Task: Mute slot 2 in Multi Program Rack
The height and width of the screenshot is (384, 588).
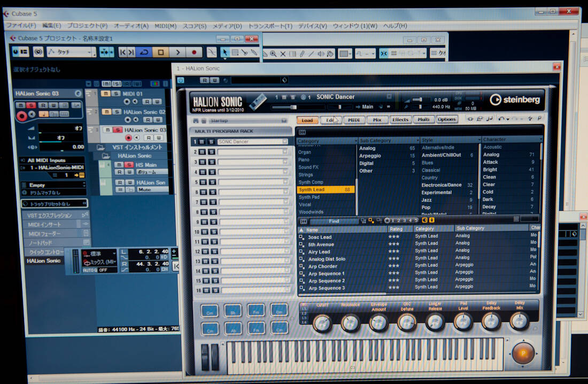Action: (202, 152)
